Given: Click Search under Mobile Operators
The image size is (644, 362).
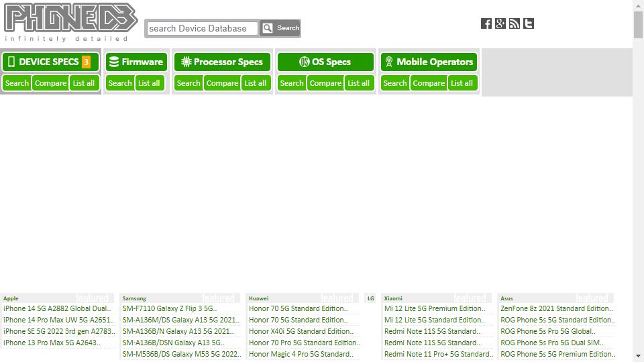Looking at the screenshot, I should click(x=394, y=83).
